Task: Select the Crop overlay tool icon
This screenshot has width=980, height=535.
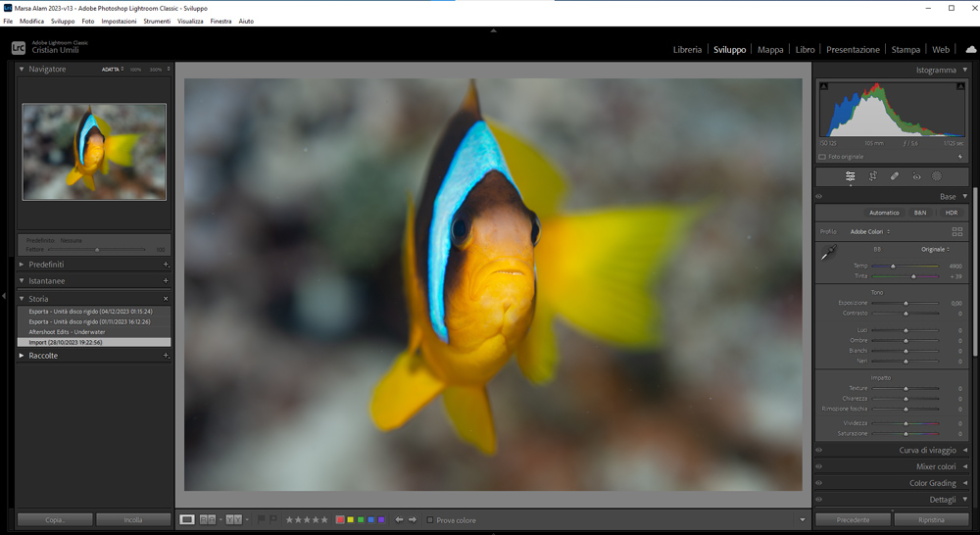Action: coord(872,176)
